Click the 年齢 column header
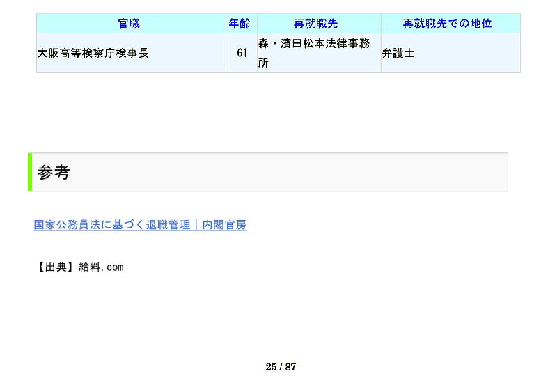557x392 pixels. click(240, 23)
